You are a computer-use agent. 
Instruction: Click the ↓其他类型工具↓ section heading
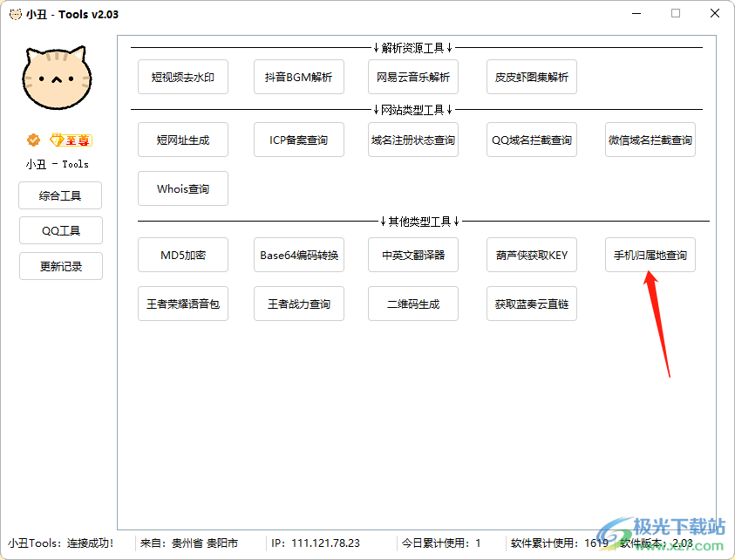tap(419, 222)
